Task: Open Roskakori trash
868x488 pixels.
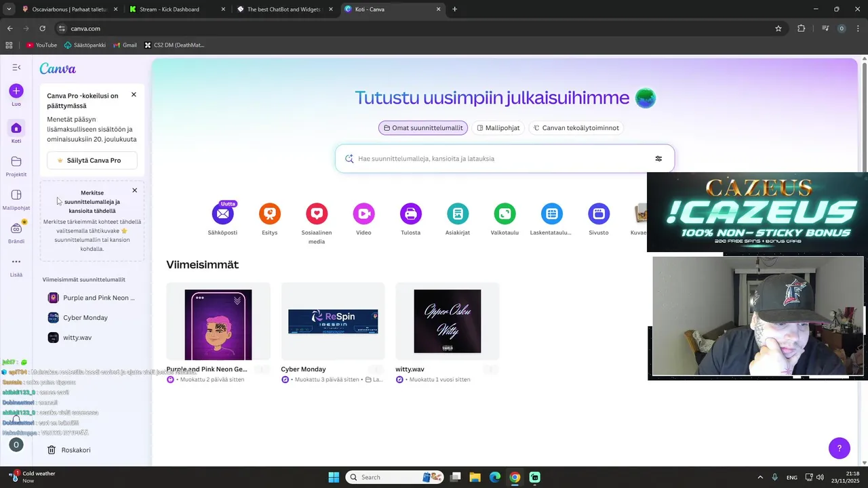Action: [68, 450]
